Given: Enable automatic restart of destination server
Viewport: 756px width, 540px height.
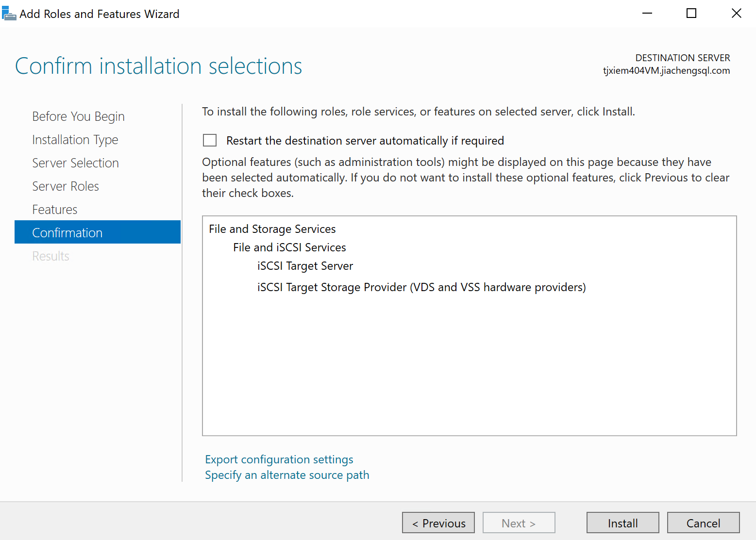Looking at the screenshot, I should coord(210,141).
